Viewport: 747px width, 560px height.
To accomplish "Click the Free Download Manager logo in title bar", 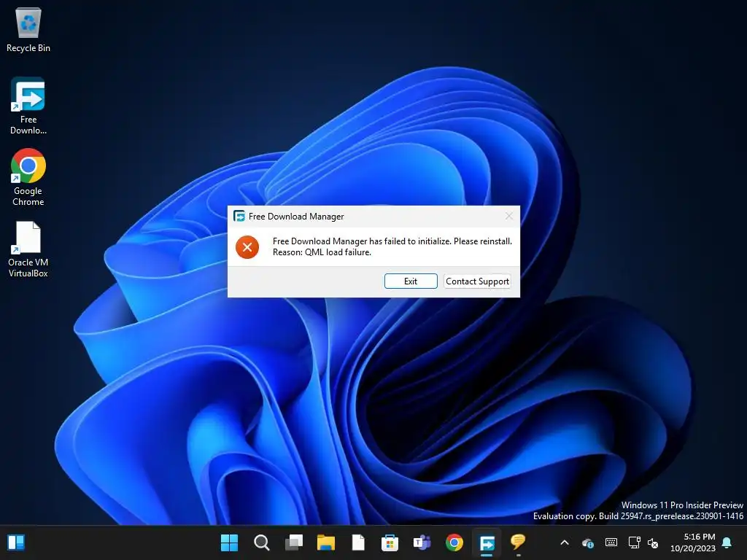I will pyautogui.click(x=239, y=216).
